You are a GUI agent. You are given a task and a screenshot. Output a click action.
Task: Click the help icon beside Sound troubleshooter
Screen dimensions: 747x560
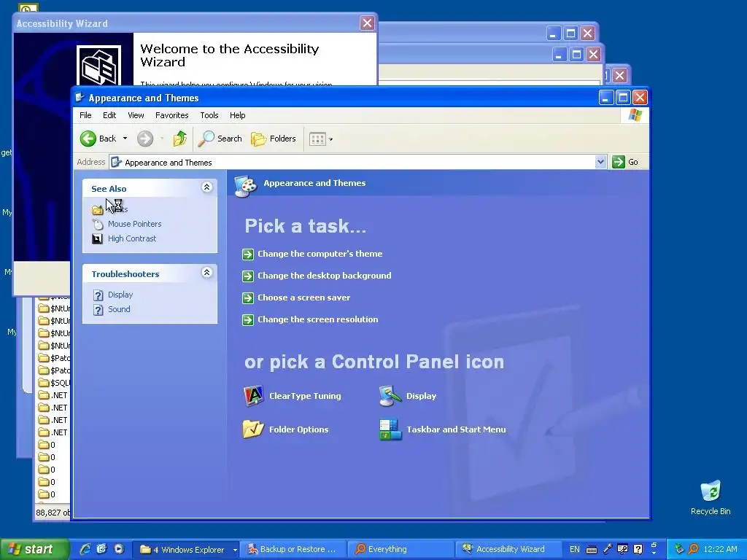[98, 310]
